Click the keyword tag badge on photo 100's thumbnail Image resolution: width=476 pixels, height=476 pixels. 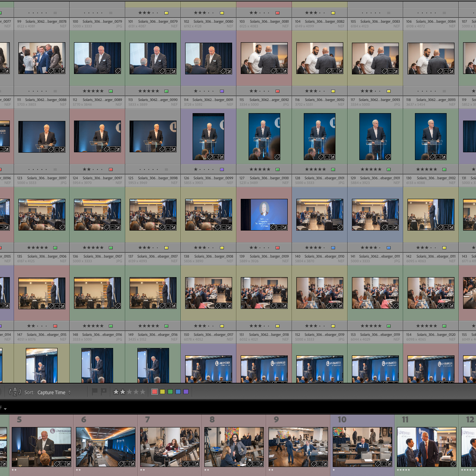[x=117, y=71]
